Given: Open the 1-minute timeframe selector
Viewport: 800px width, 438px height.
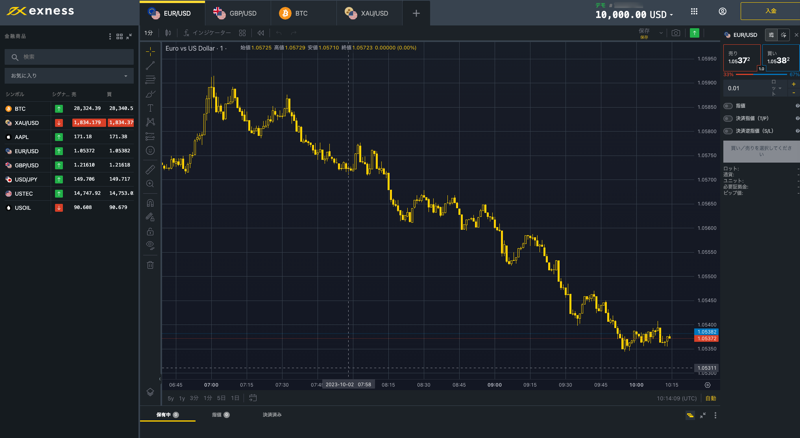Looking at the screenshot, I should (x=148, y=33).
